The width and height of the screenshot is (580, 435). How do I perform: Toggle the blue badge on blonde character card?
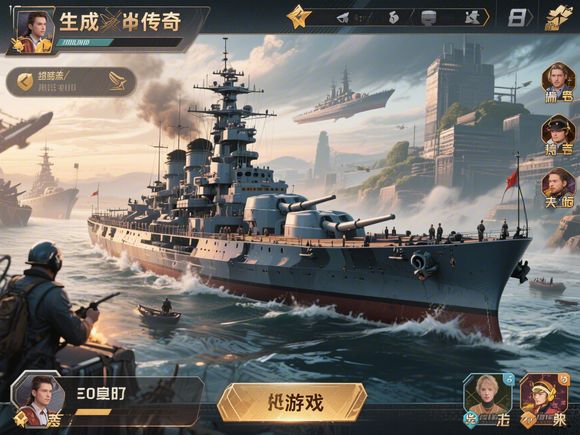pos(509,379)
